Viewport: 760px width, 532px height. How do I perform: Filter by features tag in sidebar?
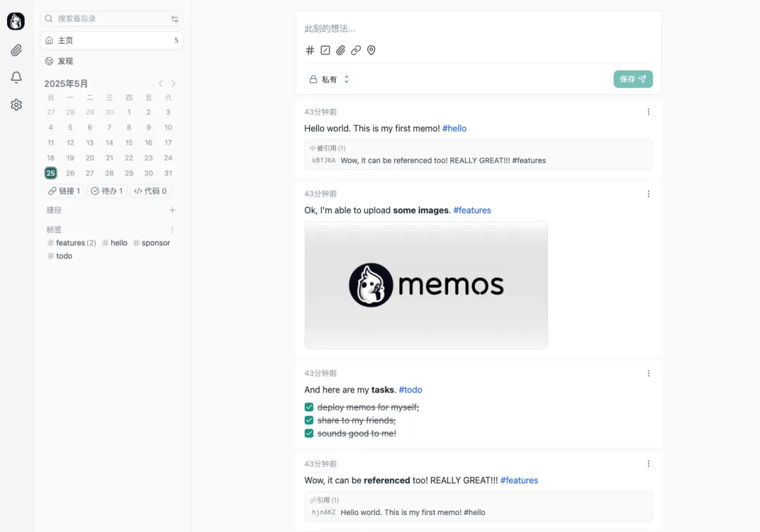72,243
